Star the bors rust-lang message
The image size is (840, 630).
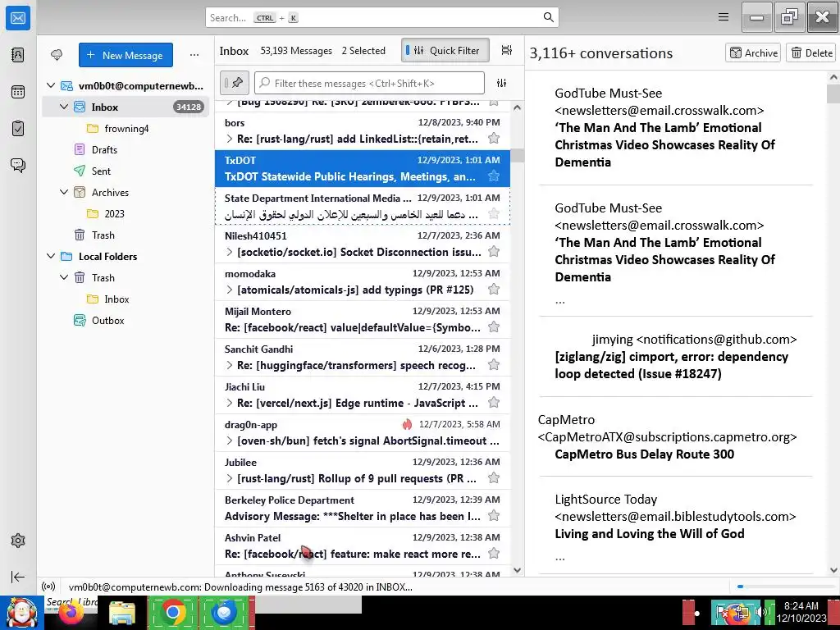coord(494,138)
